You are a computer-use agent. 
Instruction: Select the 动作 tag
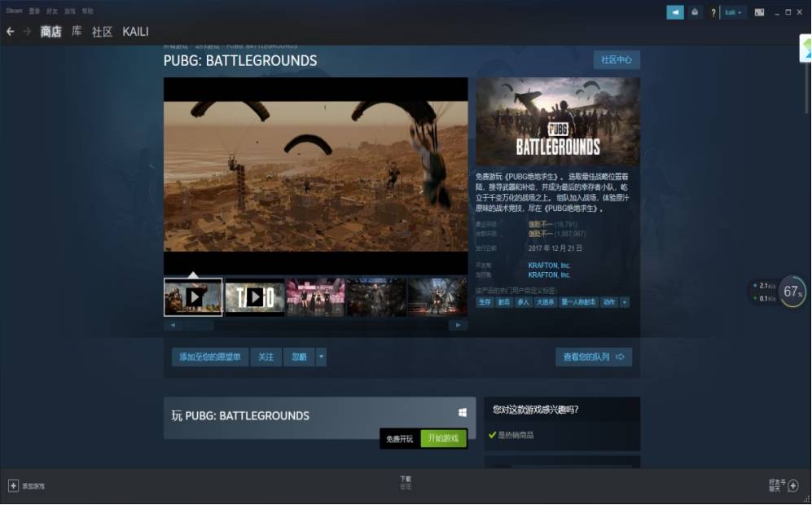tap(609, 302)
